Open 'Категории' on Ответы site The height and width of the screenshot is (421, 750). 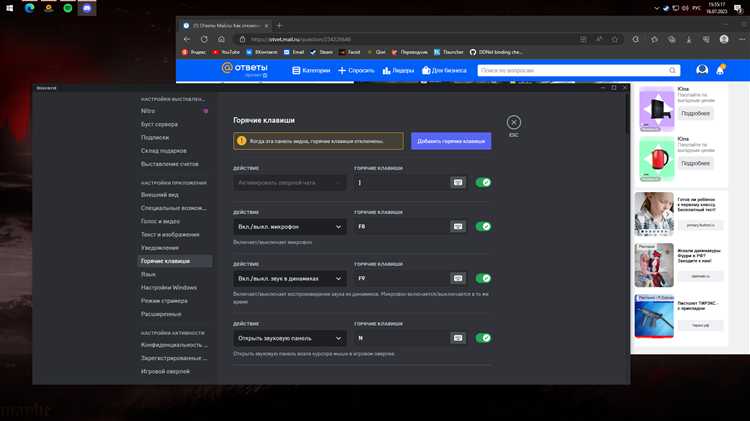click(311, 70)
